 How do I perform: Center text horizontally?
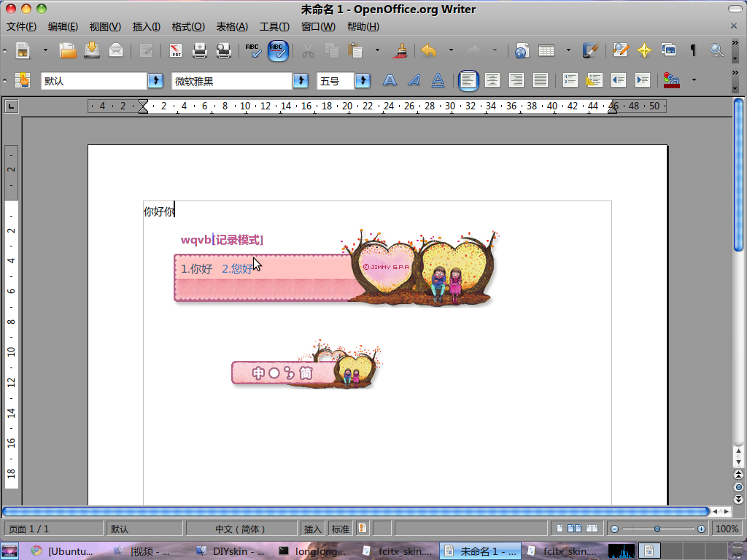coord(492,80)
